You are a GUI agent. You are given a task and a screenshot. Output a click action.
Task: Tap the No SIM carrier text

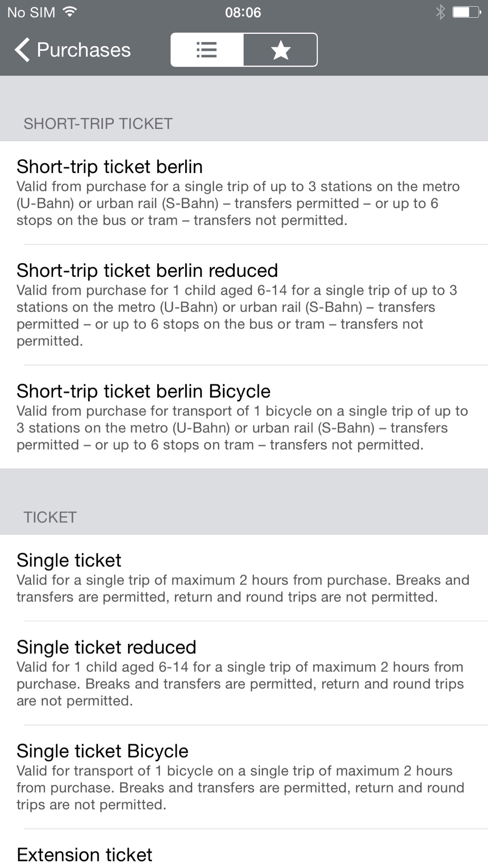point(31,12)
